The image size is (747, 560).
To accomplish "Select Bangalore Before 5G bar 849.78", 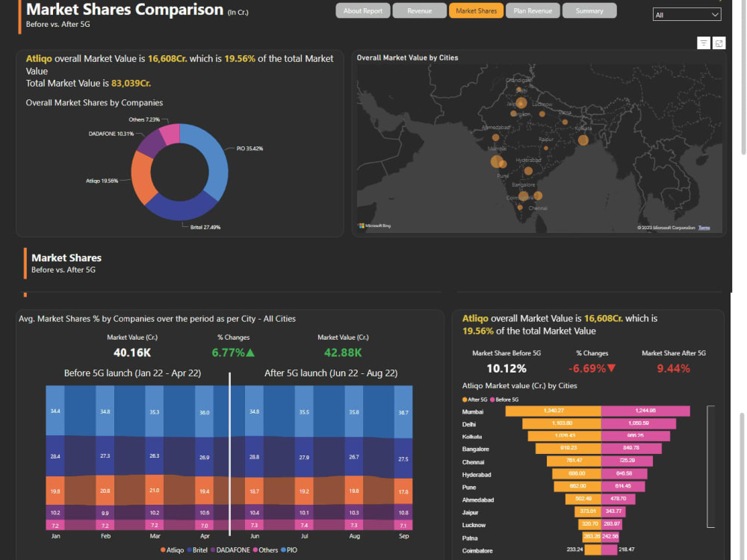I will 631,448.
